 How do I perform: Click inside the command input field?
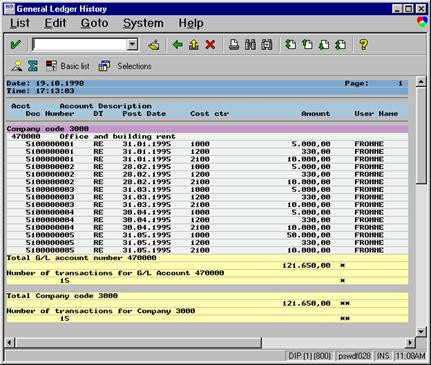[x=80, y=44]
